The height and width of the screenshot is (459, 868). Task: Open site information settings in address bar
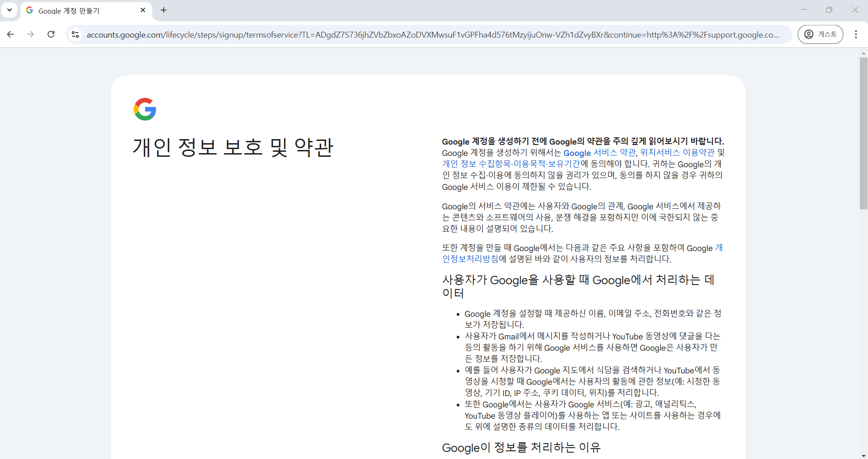(75, 34)
